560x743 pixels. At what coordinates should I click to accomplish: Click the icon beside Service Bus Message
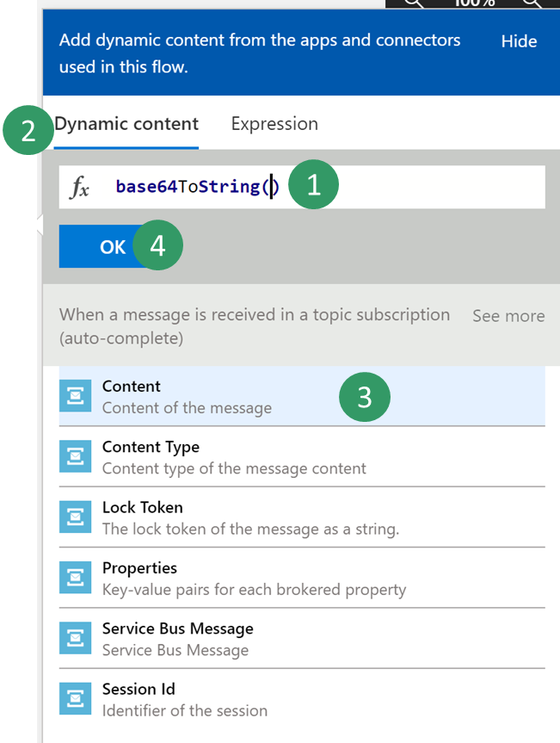pyautogui.click(x=76, y=638)
